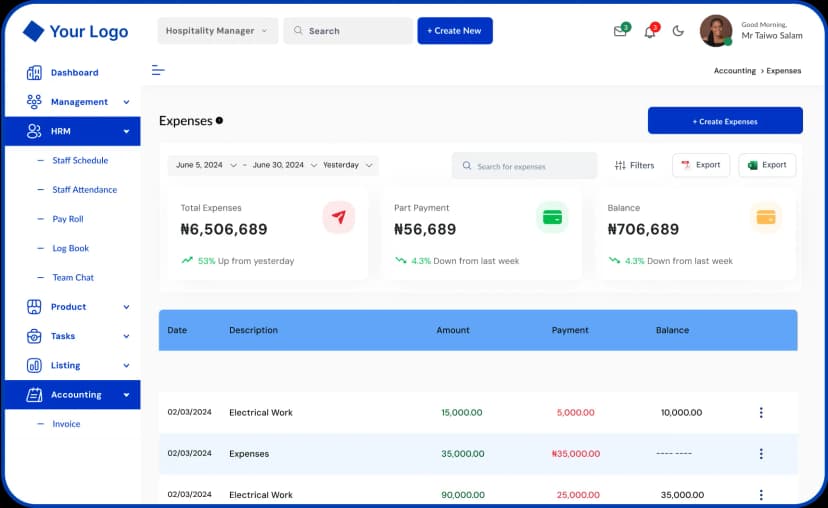Screen dimensions: 828x508
Task: Click the Listing chart icon
Action: [34, 365]
